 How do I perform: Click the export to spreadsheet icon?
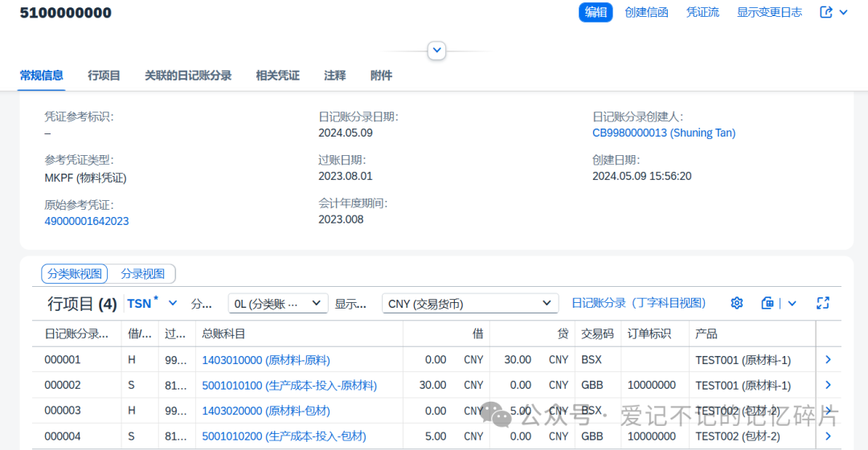(x=768, y=303)
